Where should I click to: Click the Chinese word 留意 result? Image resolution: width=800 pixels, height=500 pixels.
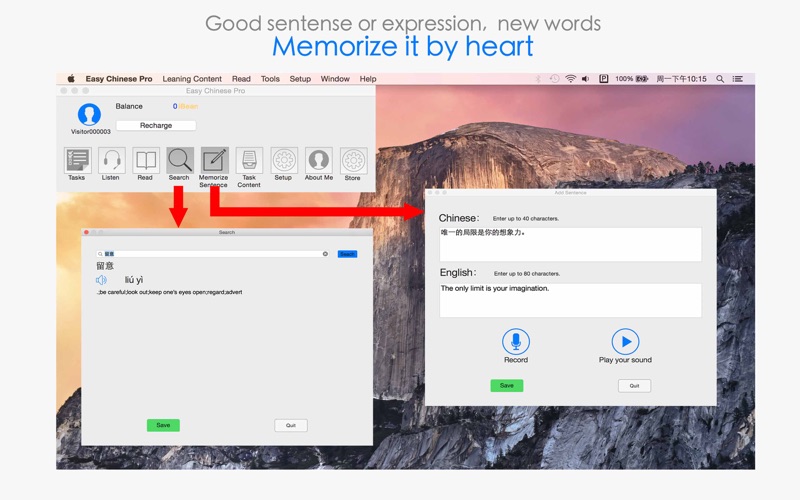click(x=105, y=266)
